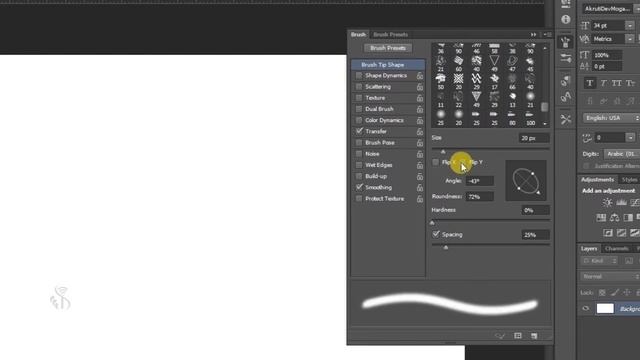The width and height of the screenshot is (640, 360).
Task: Toggle lock icon for Dual Brush
Action: [420, 109]
